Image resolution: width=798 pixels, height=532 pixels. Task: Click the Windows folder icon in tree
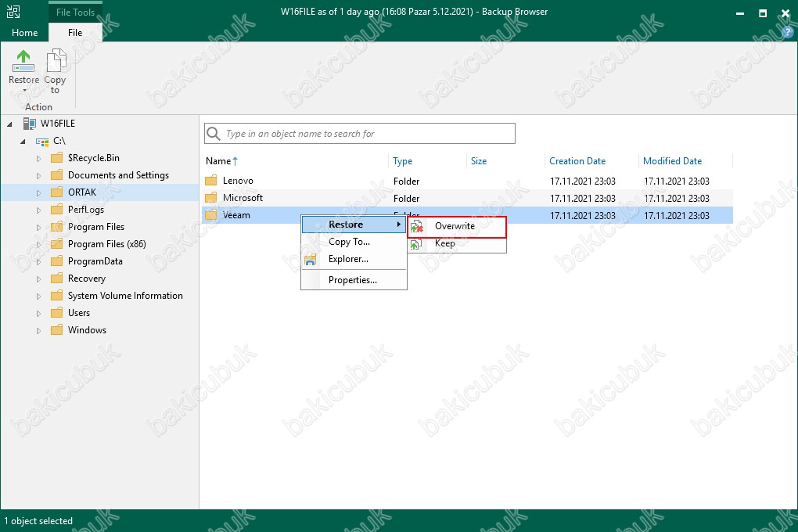coord(57,330)
